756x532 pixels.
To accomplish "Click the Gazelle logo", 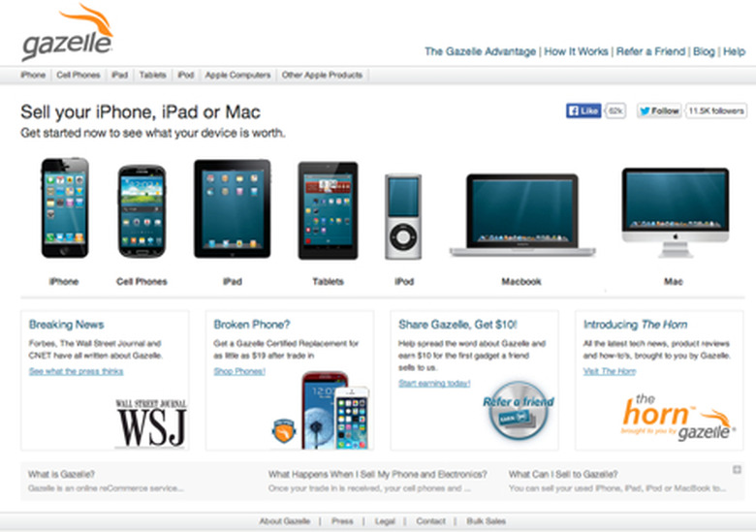I will pyautogui.click(x=67, y=32).
